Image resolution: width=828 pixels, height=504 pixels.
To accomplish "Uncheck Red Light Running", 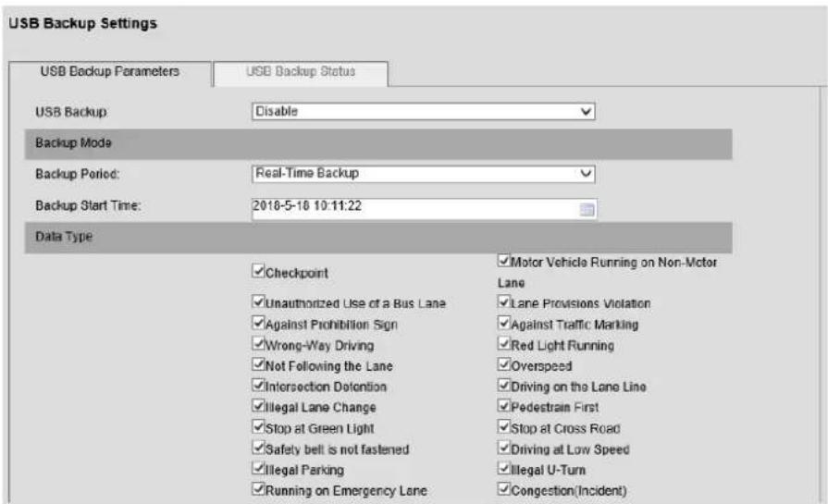I will [504, 344].
